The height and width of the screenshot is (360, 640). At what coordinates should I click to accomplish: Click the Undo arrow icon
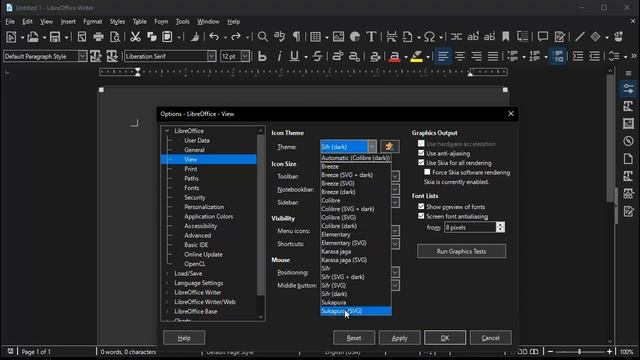tap(214, 37)
